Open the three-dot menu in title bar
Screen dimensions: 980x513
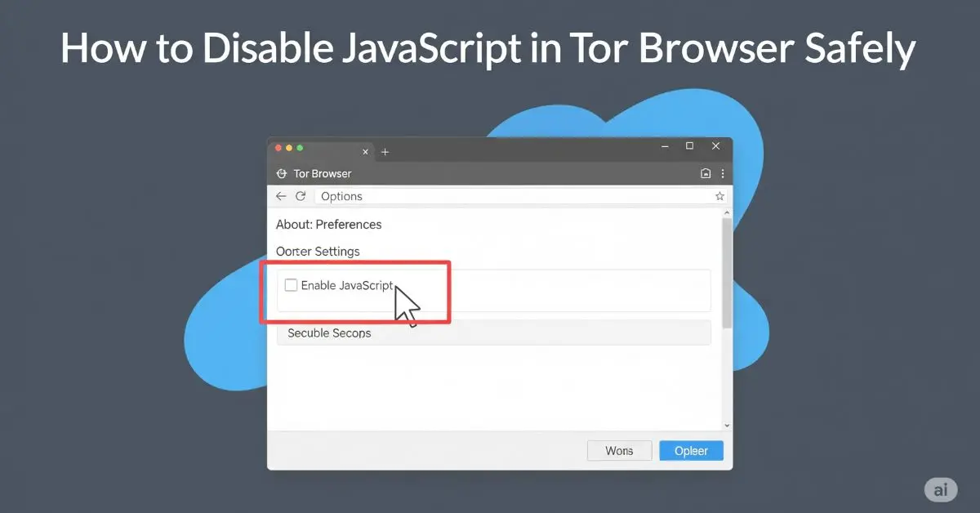(x=723, y=173)
